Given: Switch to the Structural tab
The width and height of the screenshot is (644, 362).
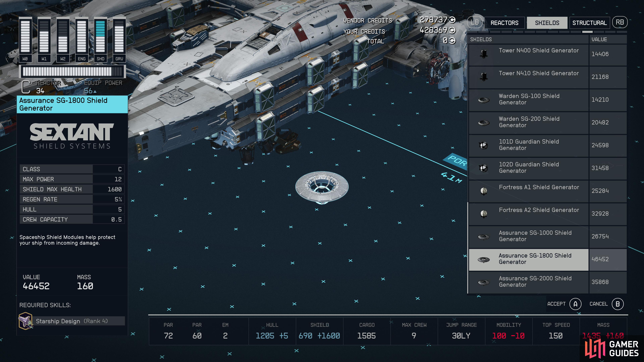Looking at the screenshot, I should click(589, 23).
